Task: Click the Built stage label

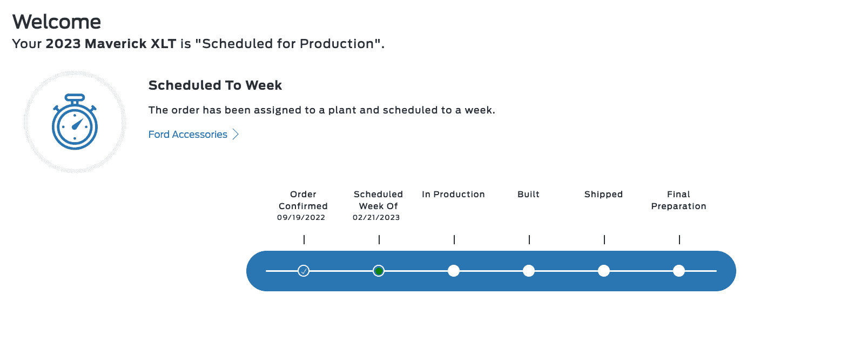Action: (528, 195)
